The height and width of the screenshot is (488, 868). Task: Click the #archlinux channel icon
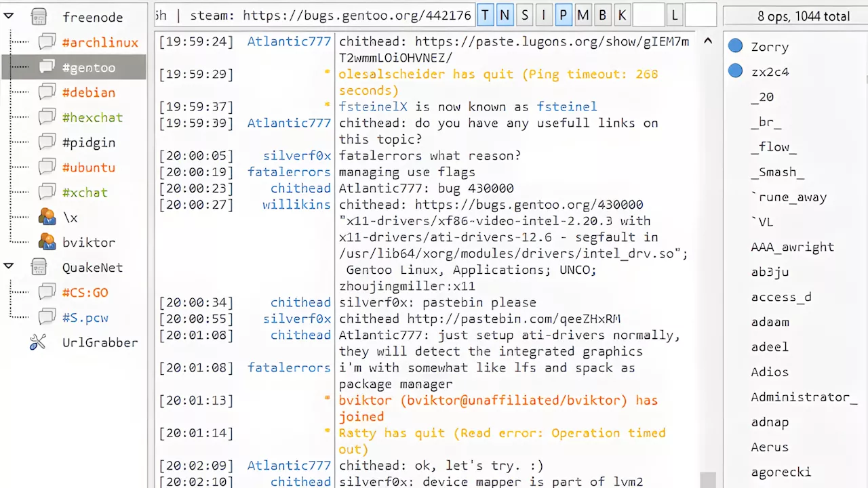coord(47,42)
